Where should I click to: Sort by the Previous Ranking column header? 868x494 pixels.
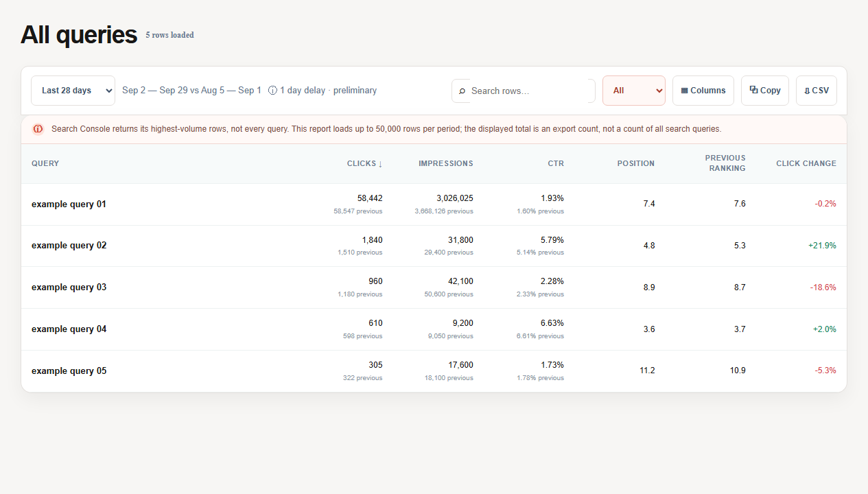coord(725,163)
